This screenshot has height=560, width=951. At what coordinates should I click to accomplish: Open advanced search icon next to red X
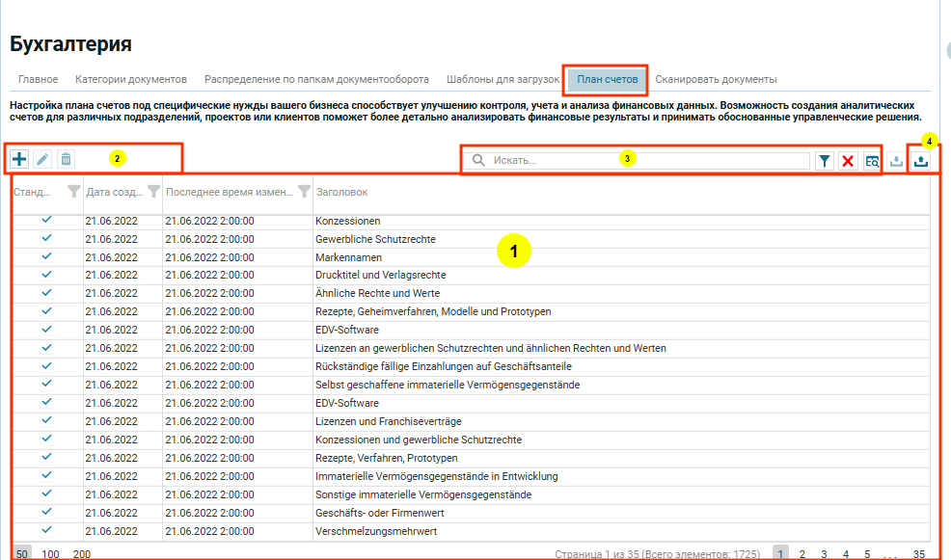coord(872,161)
